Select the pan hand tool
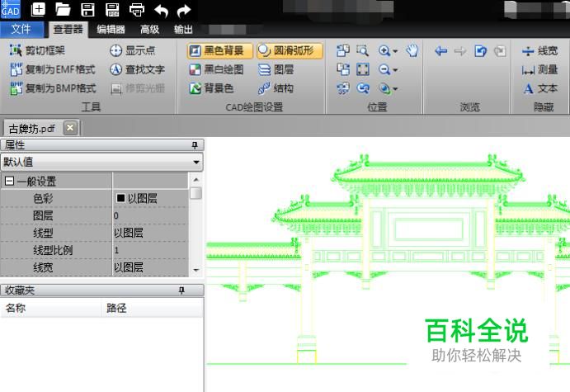 point(412,51)
